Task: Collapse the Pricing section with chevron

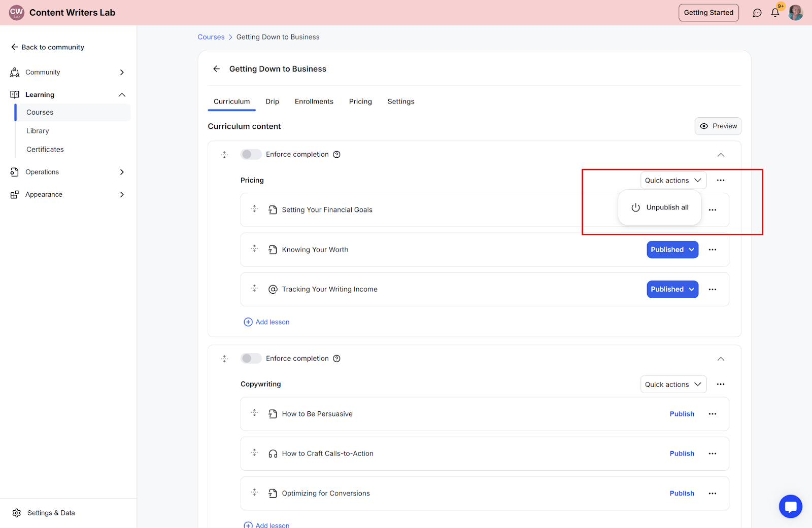Action: point(721,155)
